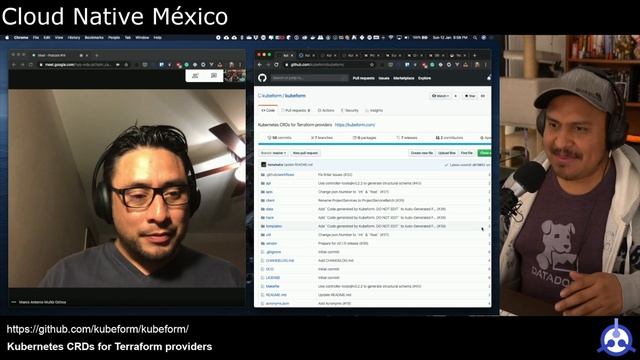This screenshot has height=360, width=640.
Task: View the 2 contributors link
Action: 449,138
